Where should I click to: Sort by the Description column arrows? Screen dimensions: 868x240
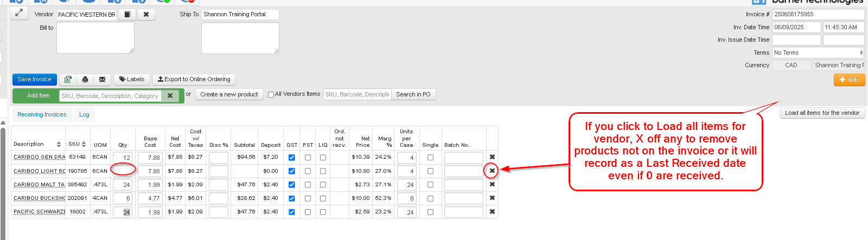point(59,145)
